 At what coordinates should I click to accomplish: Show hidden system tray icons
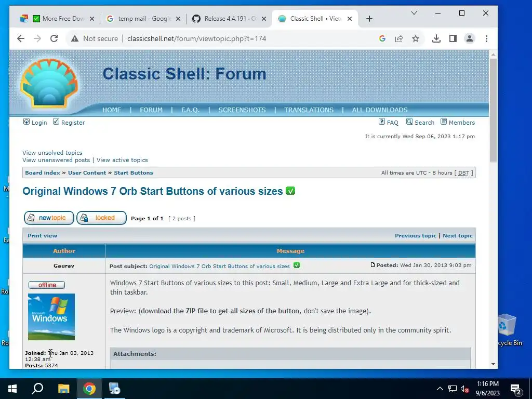point(440,389)
